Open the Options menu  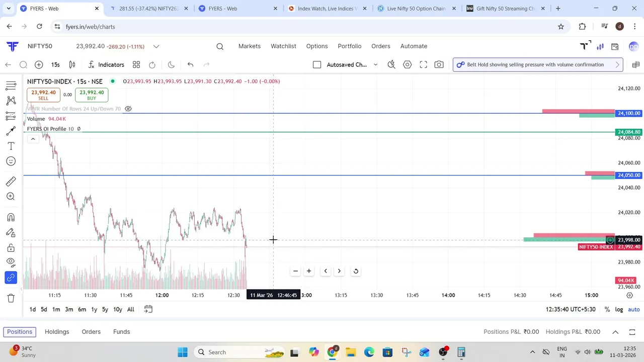point(317,46)
